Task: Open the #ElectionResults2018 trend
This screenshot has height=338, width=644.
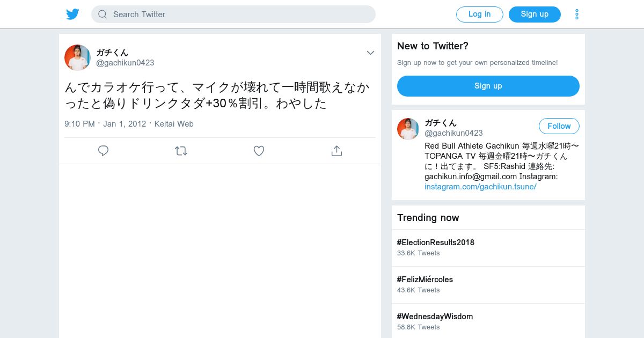Action: coord(435,243)
